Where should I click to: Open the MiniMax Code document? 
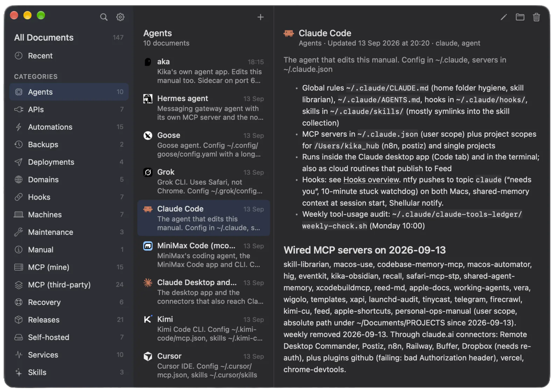click(x=204, y=255)
